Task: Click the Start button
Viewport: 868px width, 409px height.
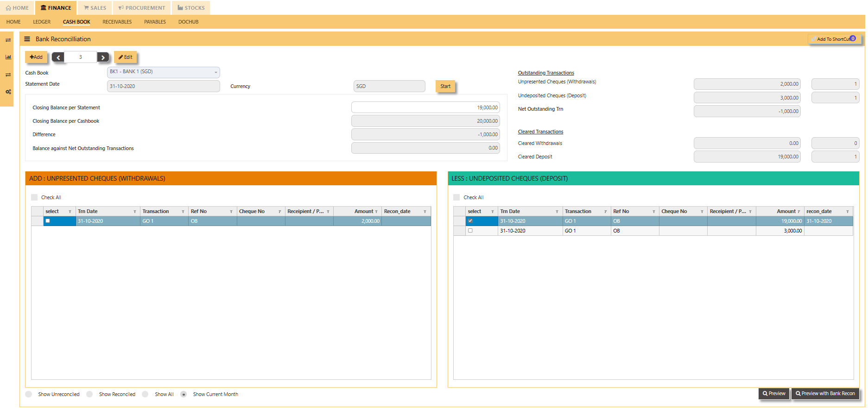Action: tap(445, 86)
